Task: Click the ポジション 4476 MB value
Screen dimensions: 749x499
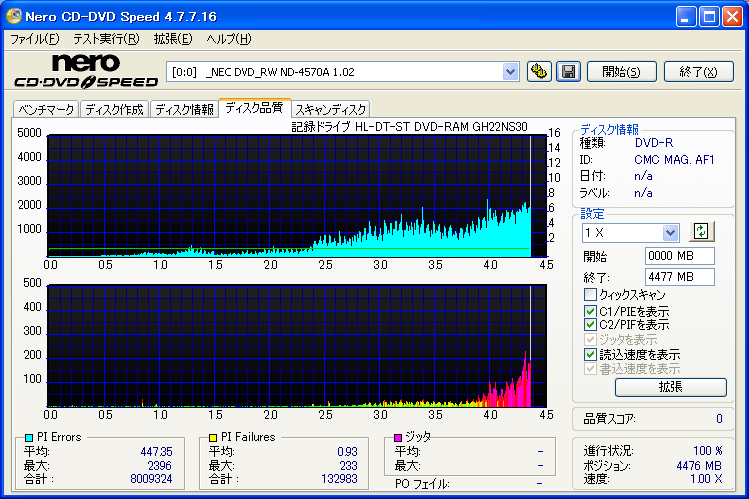Action: click(x=699, y=466)
